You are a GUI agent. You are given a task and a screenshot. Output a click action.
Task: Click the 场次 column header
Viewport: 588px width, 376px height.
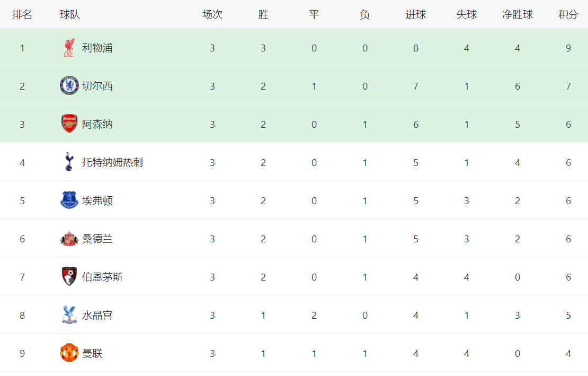tap(212, 15)
